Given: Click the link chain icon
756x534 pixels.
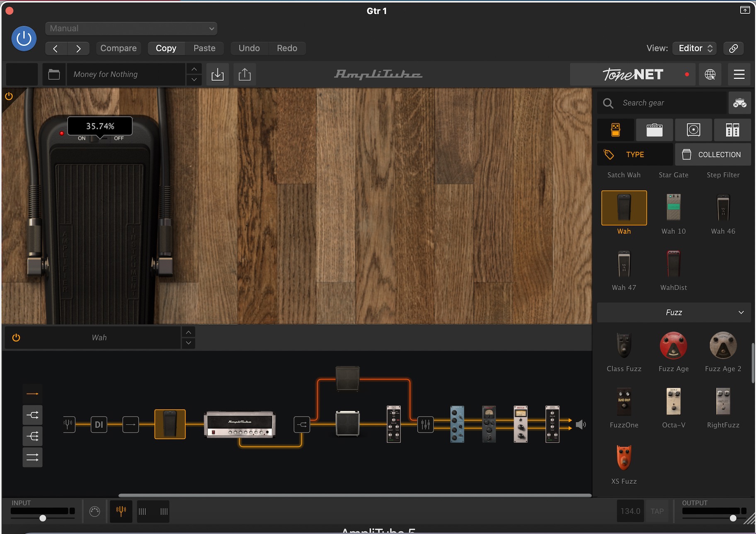Looking at the screenshot, I should (x=733, y=48).
